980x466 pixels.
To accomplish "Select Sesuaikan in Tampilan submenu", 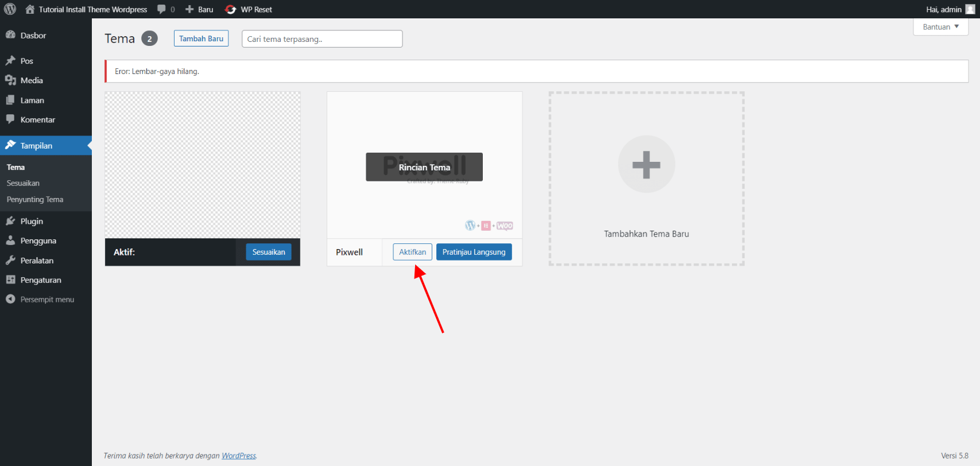I will click(23, 183).
